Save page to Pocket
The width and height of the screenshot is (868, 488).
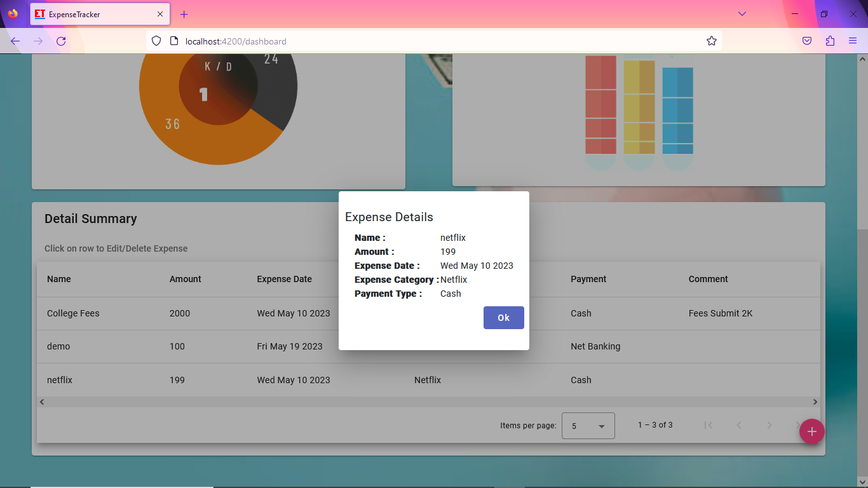(x=806, y=41)
